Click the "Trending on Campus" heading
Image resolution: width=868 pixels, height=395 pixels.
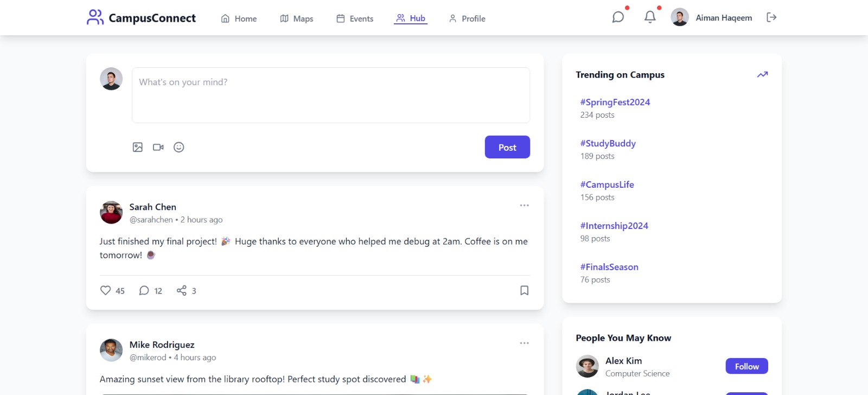tap(620, 75)
